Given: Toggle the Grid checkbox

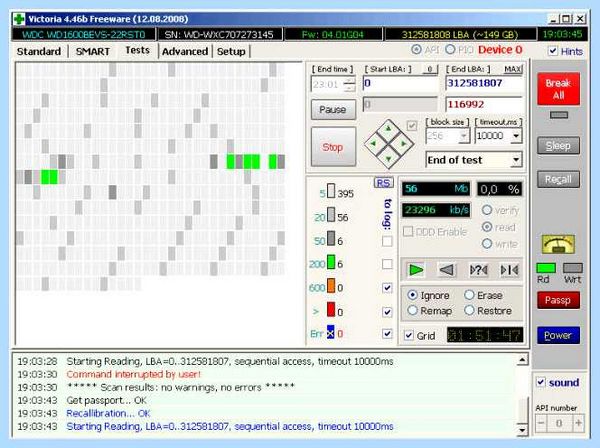Looking at the screenshot, I should (409, 336).
